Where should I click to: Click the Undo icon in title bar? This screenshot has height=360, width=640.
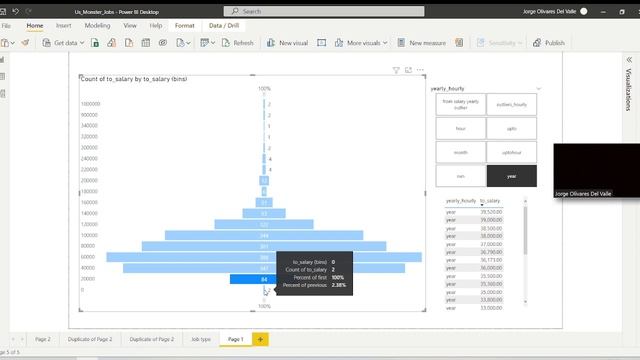click(x=16, y=11)
